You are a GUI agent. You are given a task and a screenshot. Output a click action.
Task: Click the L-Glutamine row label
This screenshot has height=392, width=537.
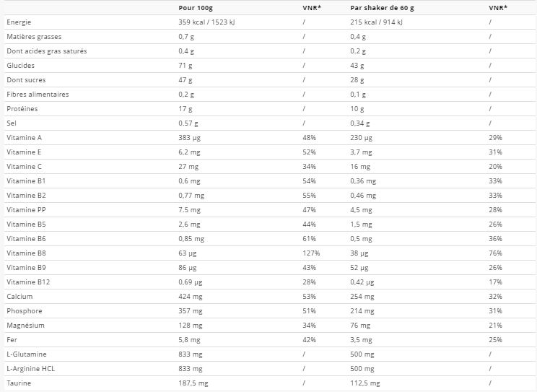tap(25, 354)
